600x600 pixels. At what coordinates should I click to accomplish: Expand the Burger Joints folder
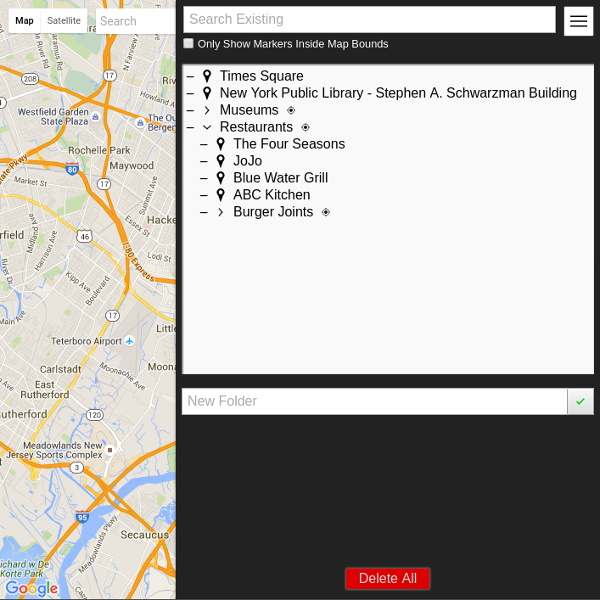[x=221, y=212]
